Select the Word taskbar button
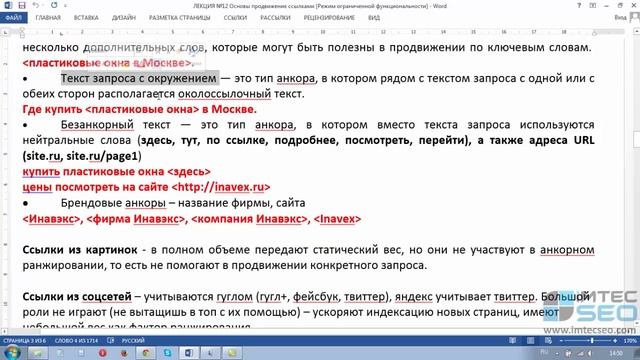The width and height of the screenshot is (640, 360). [x=189, y=353]
